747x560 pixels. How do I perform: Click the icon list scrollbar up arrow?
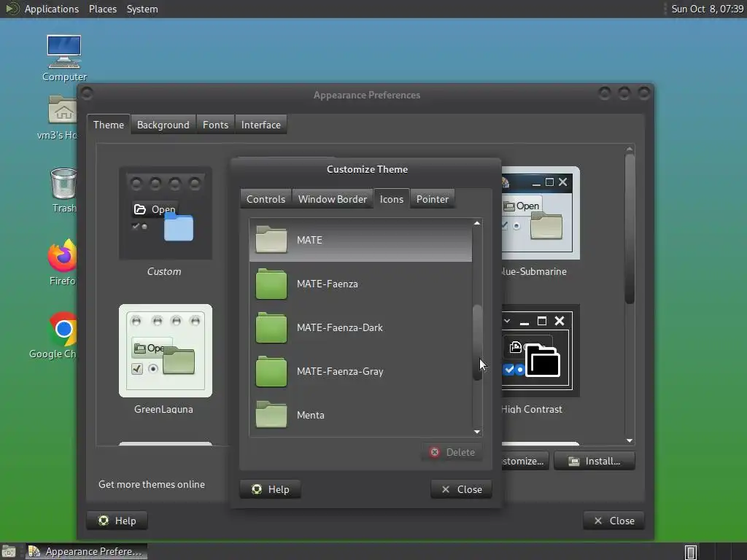pyautogui.click(x=477, y=223)
